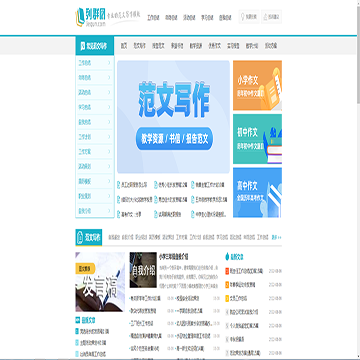The height and width of the screenshot is (360, 360).
Task: Click the person icon button in the header
Action: point(265,17)
